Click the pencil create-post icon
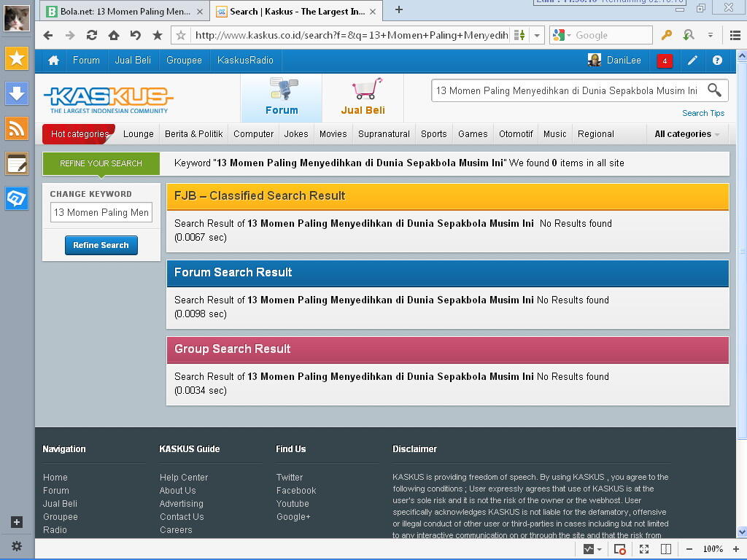 coord(692,61)
